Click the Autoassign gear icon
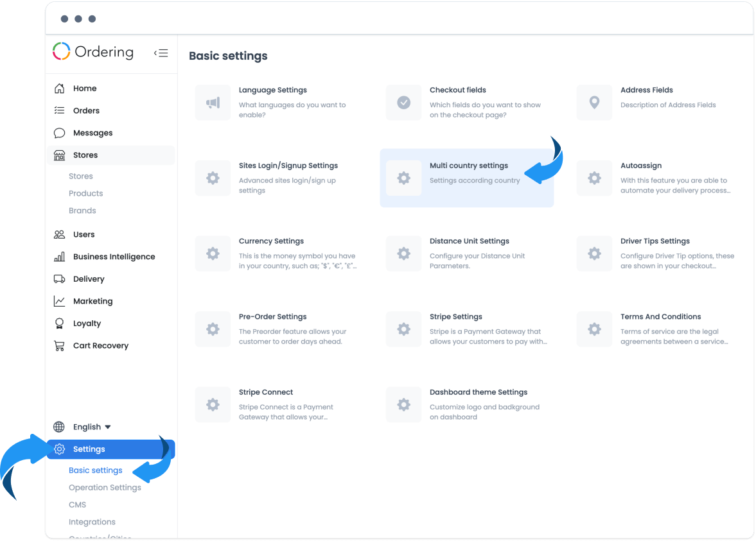 595,178
